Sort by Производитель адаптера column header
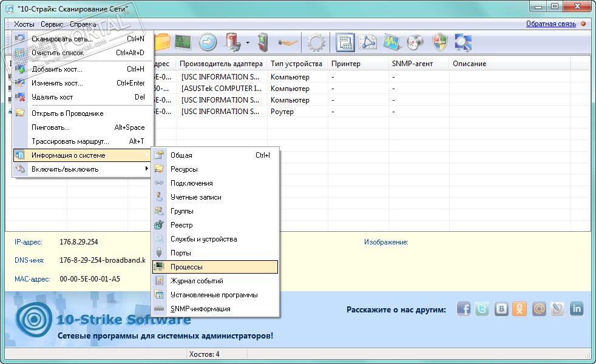This screenshot has height=364, width=596. [222, 64]
